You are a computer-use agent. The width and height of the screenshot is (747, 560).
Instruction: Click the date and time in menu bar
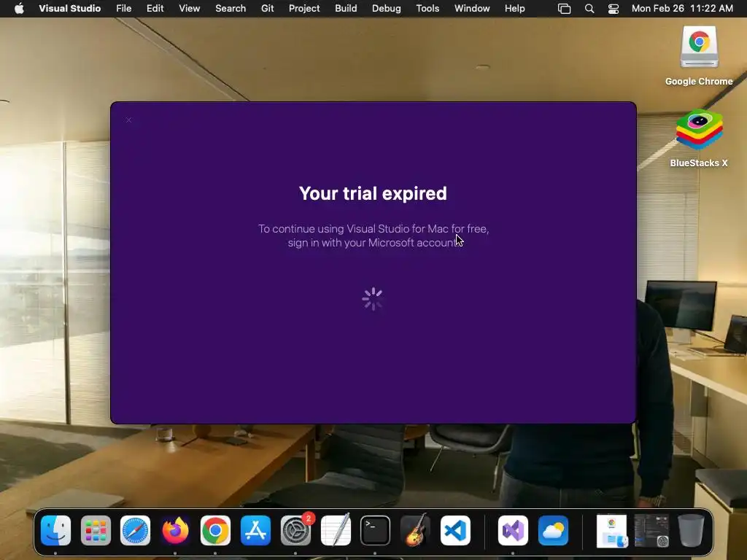pos(682,8)
